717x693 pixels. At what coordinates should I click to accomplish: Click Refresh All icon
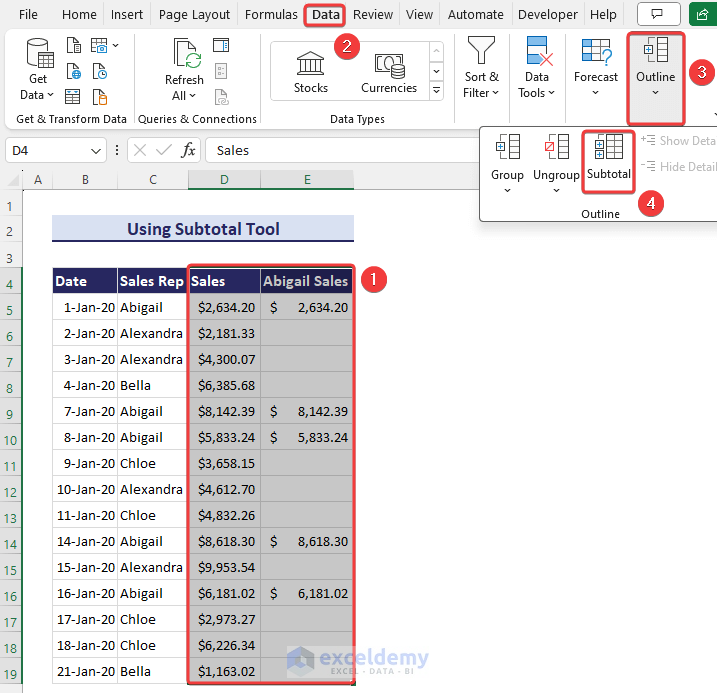185,69
